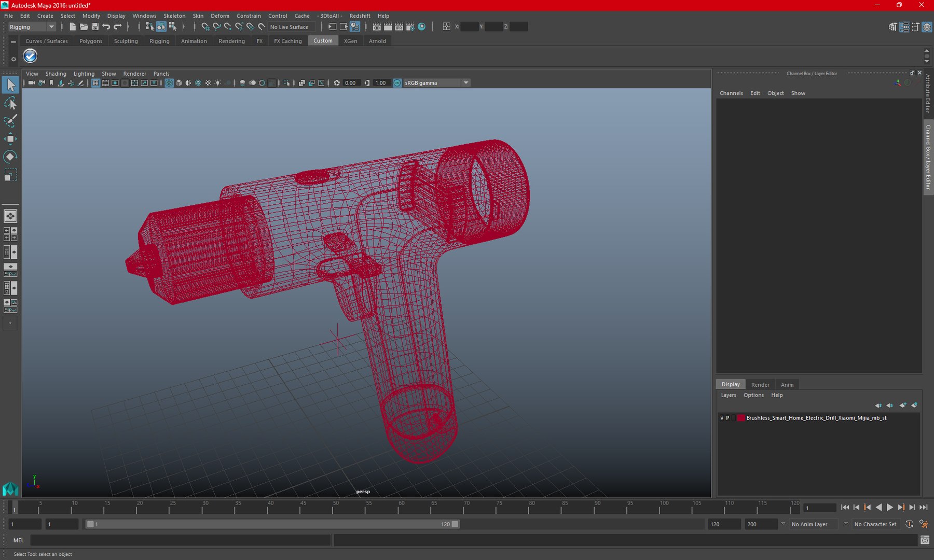The image size is (934, 560).
Task: Click the viewport select camera icon
Action: point(32,83)
